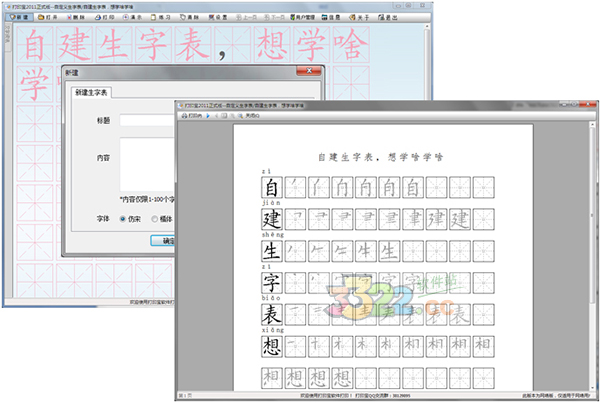The height and width of the screenshot is (403, 600).
Task: Start the 演示 (Demo) stroke animation
Action: pyautogui.click(x=132, y=17)
